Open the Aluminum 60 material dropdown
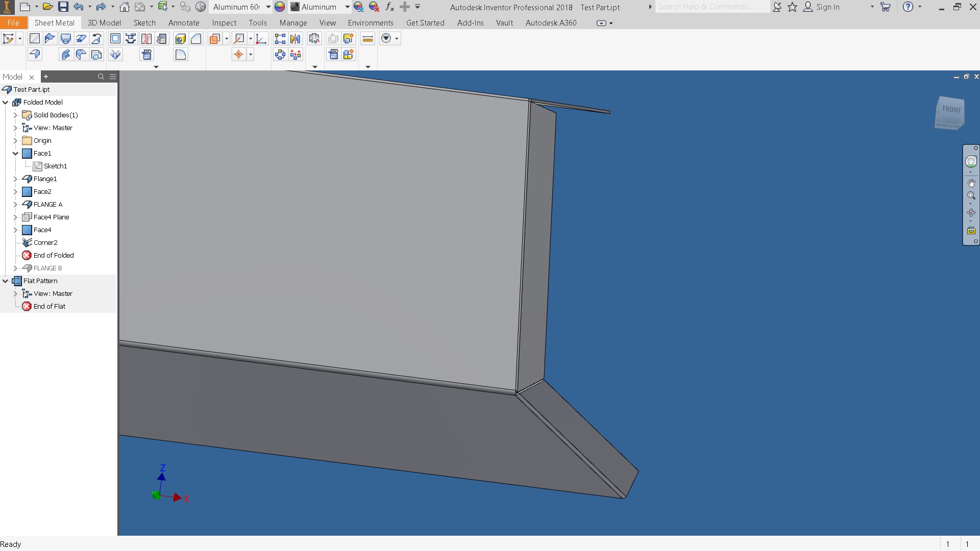The width and height of the screenshot is (980, 551). [x=268, y=7]
